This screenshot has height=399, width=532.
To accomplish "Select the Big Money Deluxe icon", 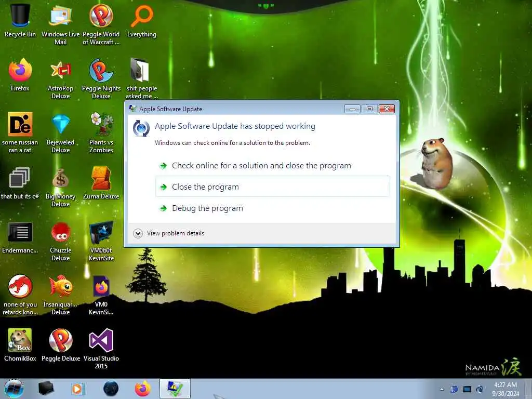I will tap(60, 187).
